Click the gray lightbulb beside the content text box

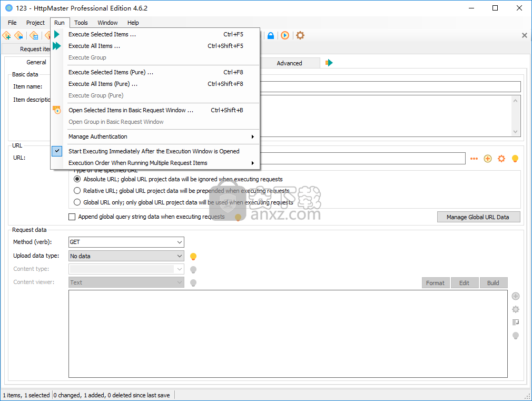(516, 336)
